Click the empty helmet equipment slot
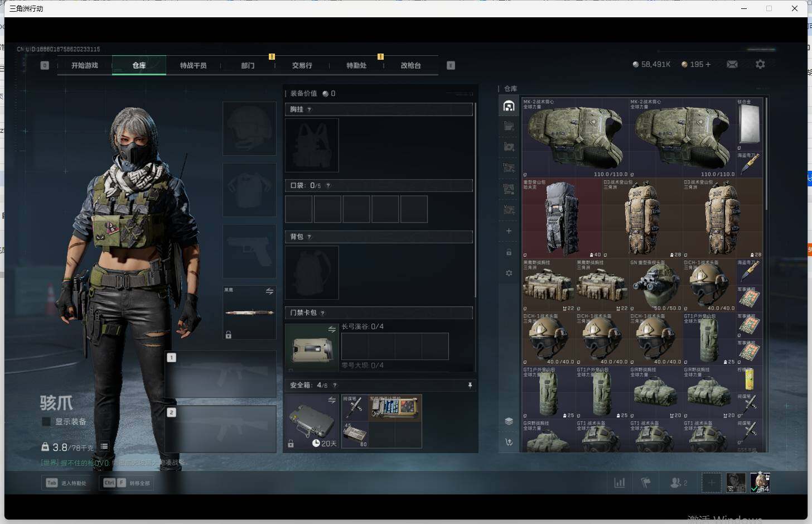Screen dimensions: 812x524 coord(249,128)
